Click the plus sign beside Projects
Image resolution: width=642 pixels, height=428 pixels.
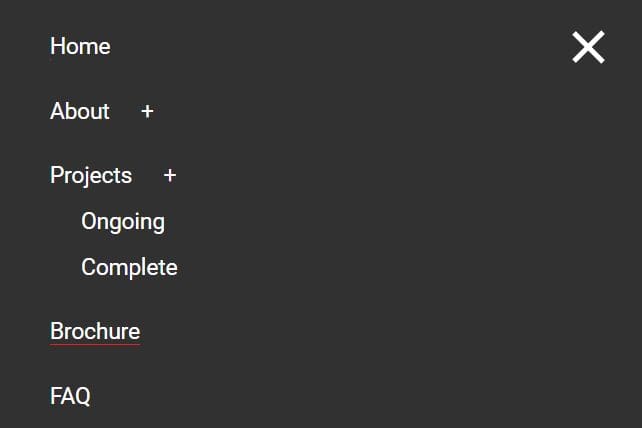(170, 176)
